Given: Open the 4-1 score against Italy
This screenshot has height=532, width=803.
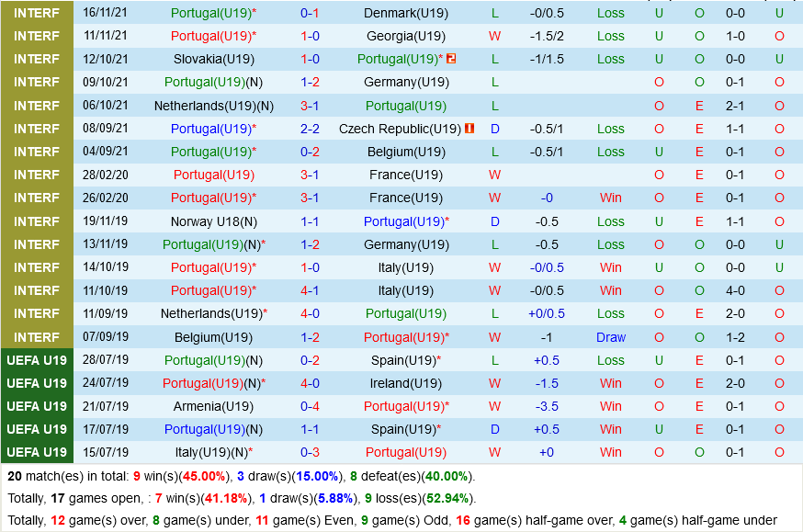Looking at the screenshot, I should (310, 291).
